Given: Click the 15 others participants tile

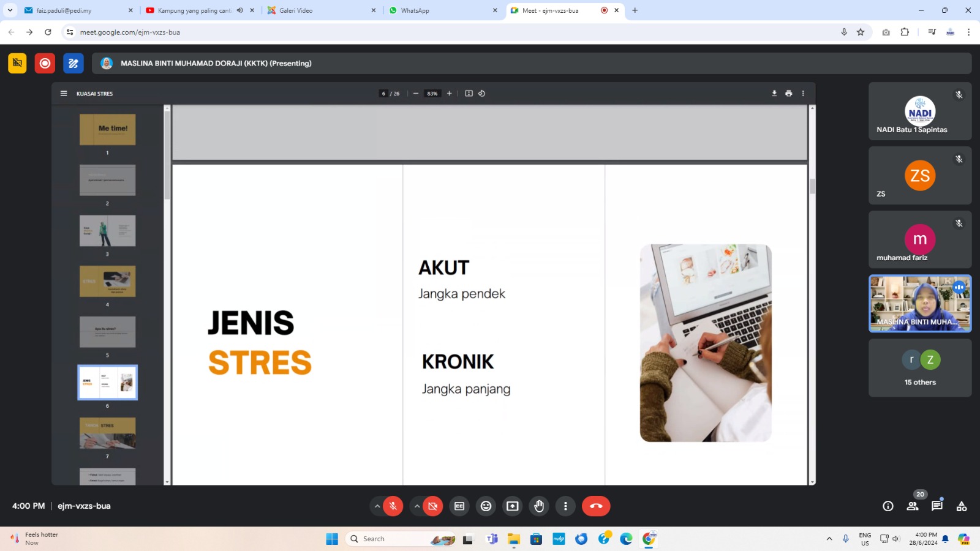Looking at the screenshot, I should [919, 368].
